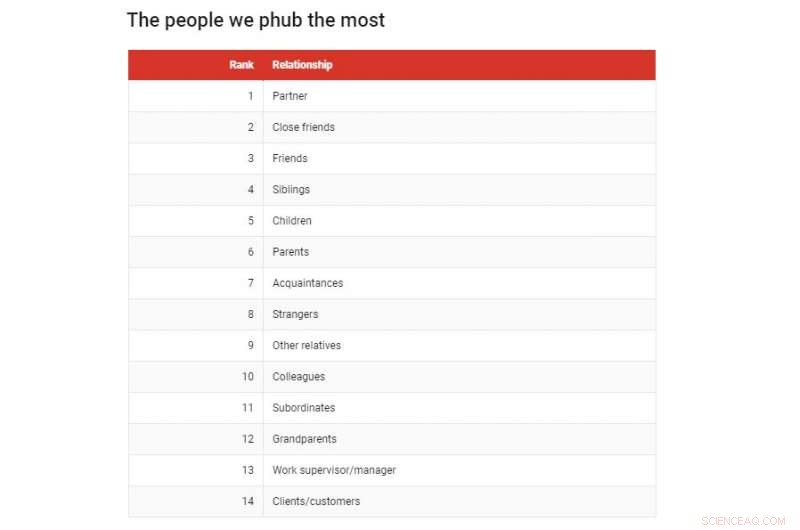The width and height of the screenshot is (800, 530).
Task: Click the Rank column header
Action: pyautogui.click(x=241, y=65)
